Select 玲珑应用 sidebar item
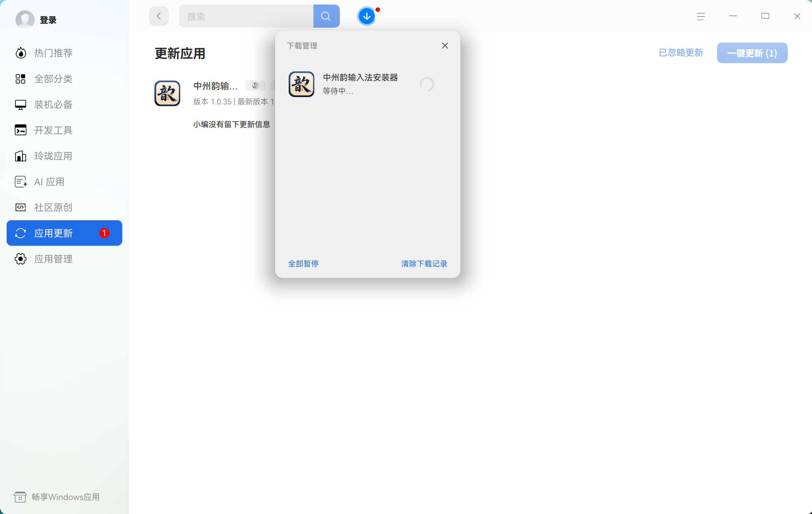Image resolution: width=812 pixels, height=514 pixels. pyautogui.click(x=64, y=156)
